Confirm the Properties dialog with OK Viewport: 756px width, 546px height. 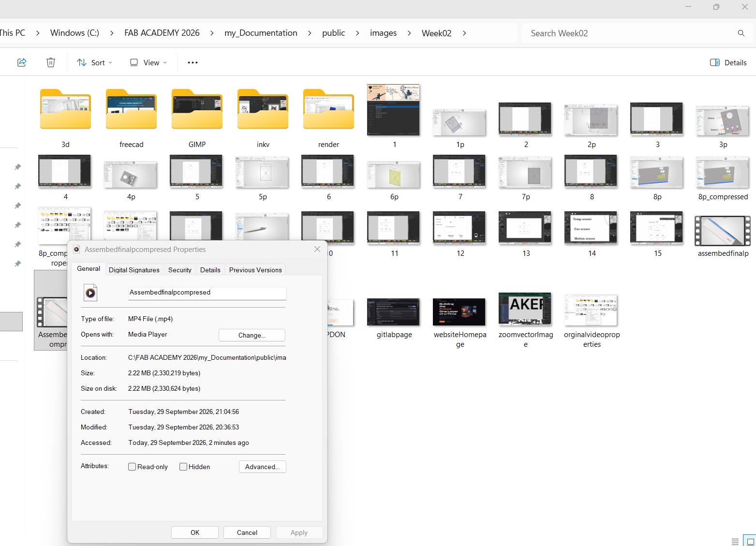[x=195, y=532]
